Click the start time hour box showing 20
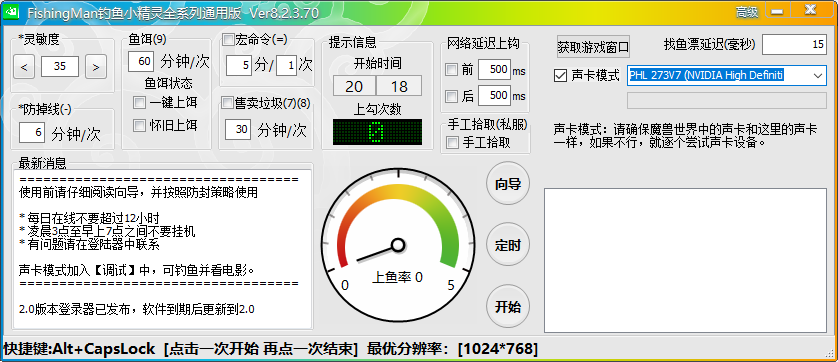838x362 pixels. click(x=354, y=86)
